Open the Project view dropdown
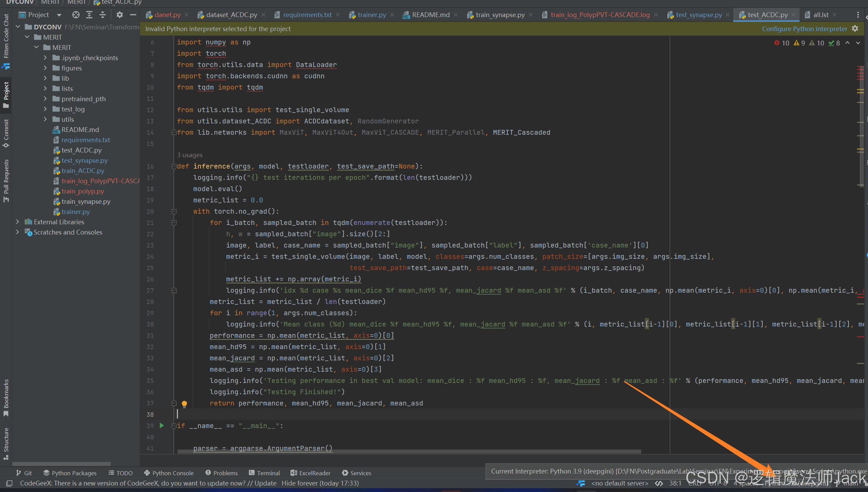 pyautogui.click(x=59, y=15)
